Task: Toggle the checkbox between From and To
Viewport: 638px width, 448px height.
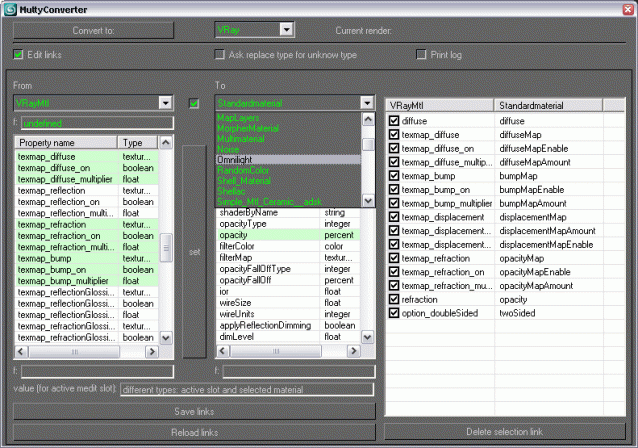Action: coord(194,103)
